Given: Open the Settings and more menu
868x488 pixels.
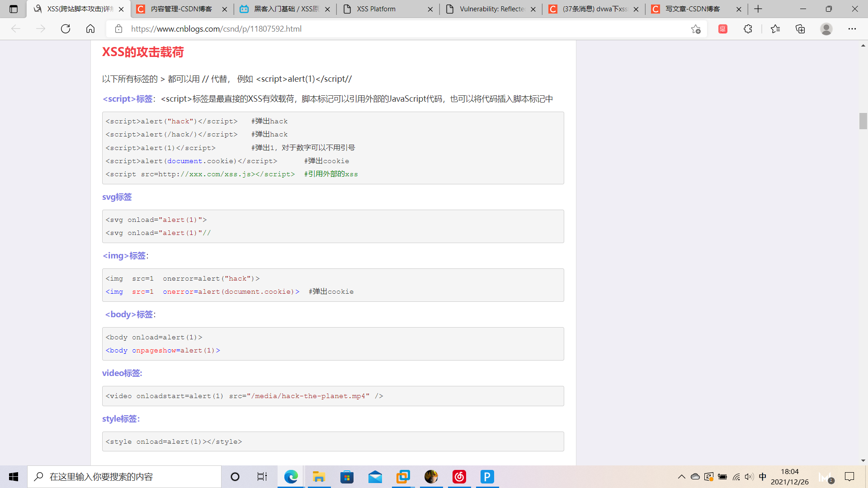Looking at the screenshot, I should [852, 28].
